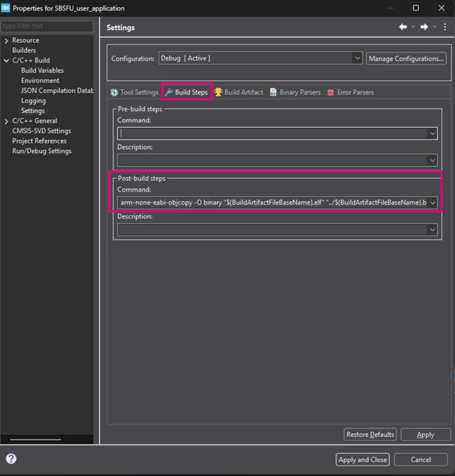455x476 pixels.
Task: Click the Apply and Close button
Action: coord(363,460)
